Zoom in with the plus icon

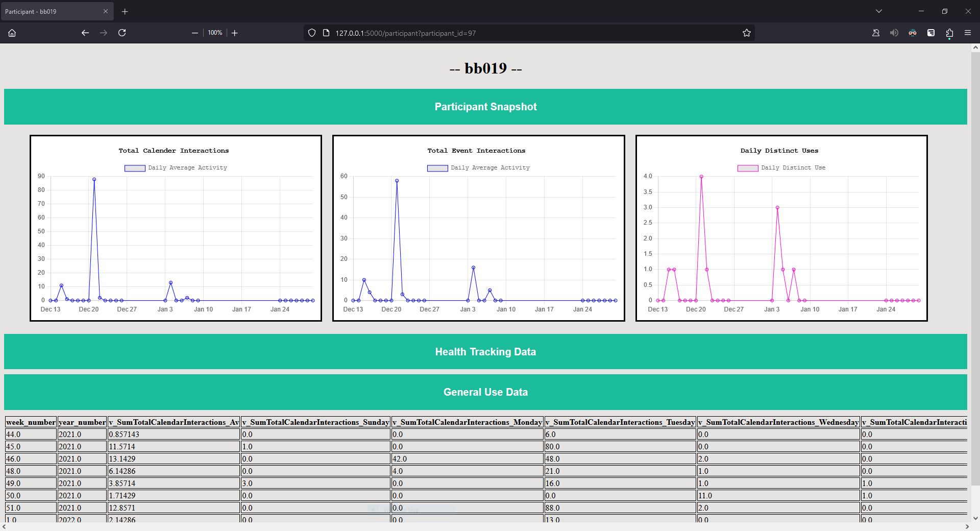tap(235, 33)
